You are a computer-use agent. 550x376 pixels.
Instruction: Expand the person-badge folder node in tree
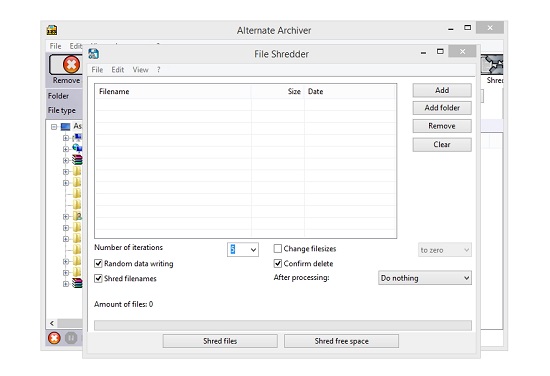[x=66, y=216]
